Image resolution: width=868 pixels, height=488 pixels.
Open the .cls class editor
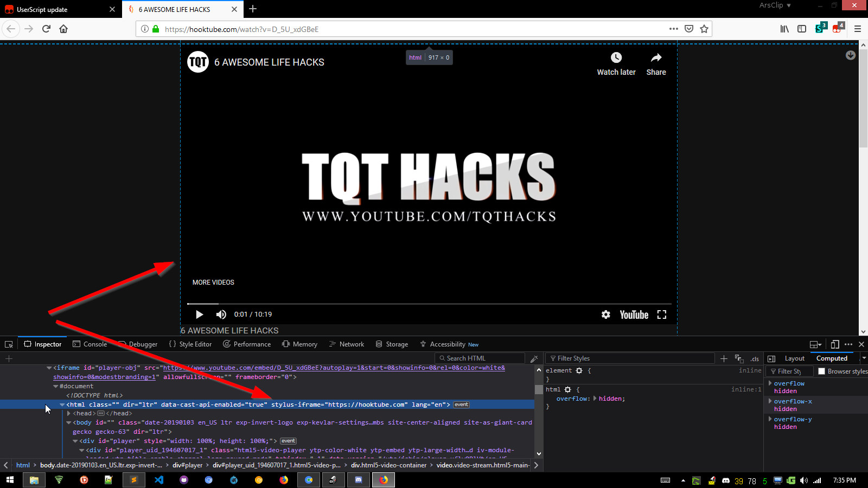point(755,358)
